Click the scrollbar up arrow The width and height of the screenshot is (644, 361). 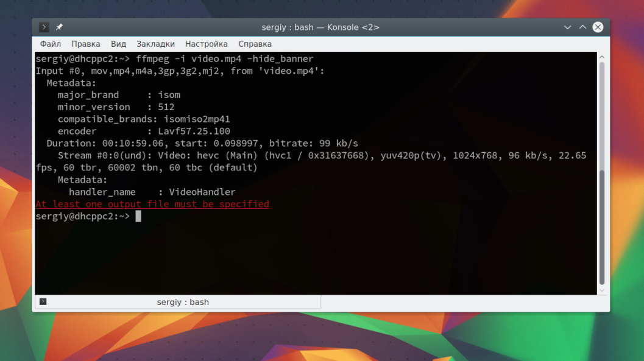pos(602,57)
